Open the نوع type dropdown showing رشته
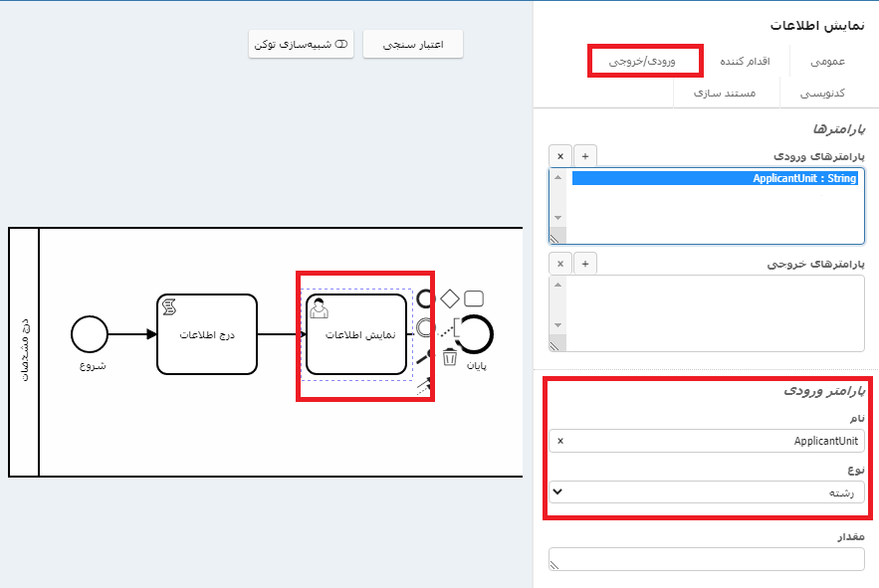 (x=706, y=492)
